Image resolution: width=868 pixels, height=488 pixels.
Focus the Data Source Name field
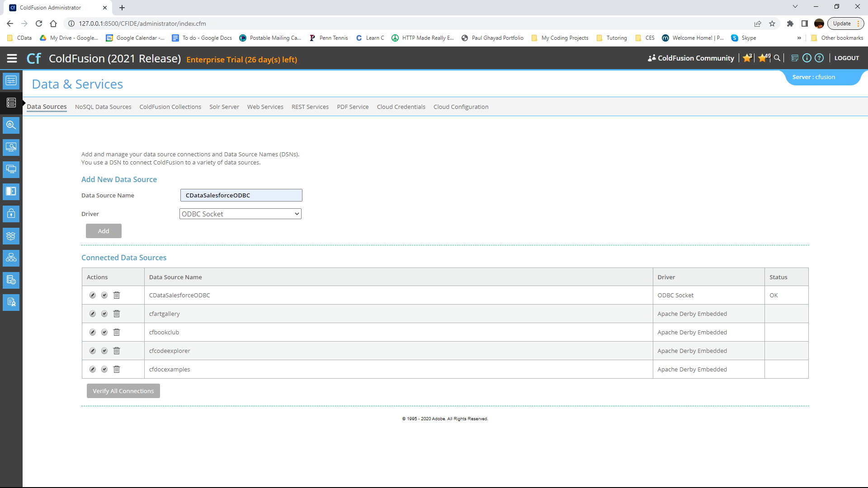click(x=241, y=195)
